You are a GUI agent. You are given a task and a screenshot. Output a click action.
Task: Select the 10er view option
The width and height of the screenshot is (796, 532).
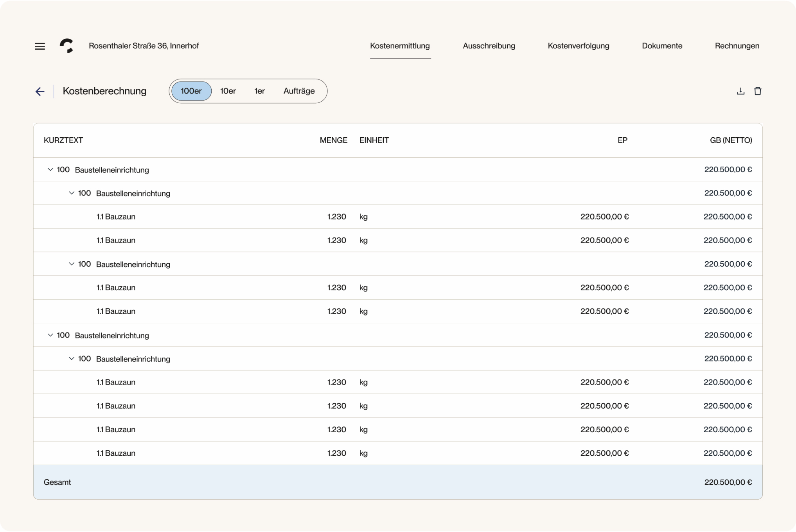(x=228, y=91)
